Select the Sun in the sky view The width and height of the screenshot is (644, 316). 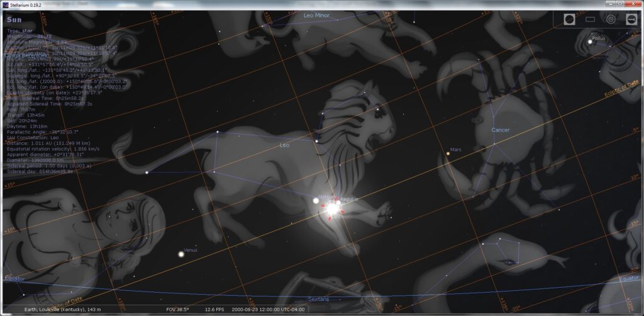pos(332,209)
